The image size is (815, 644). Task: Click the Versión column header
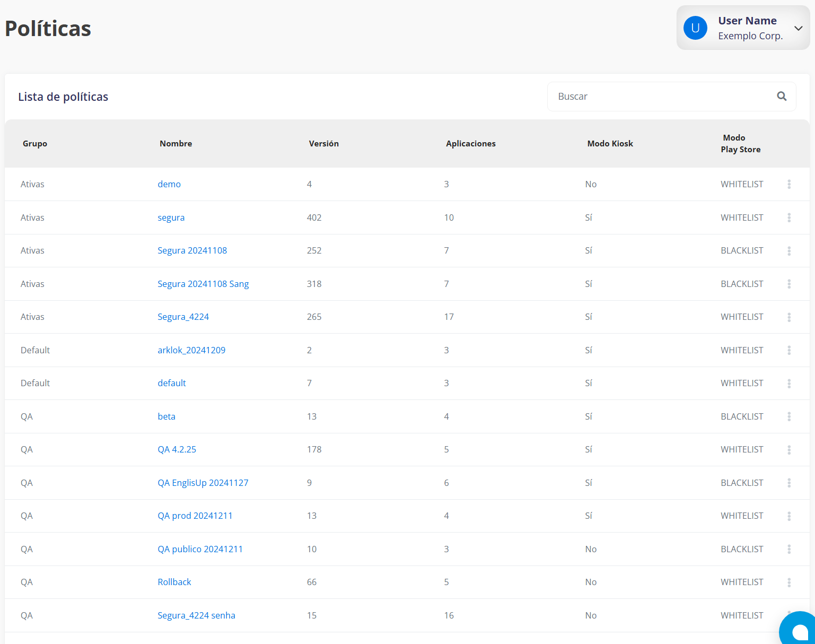coord(323,144)
